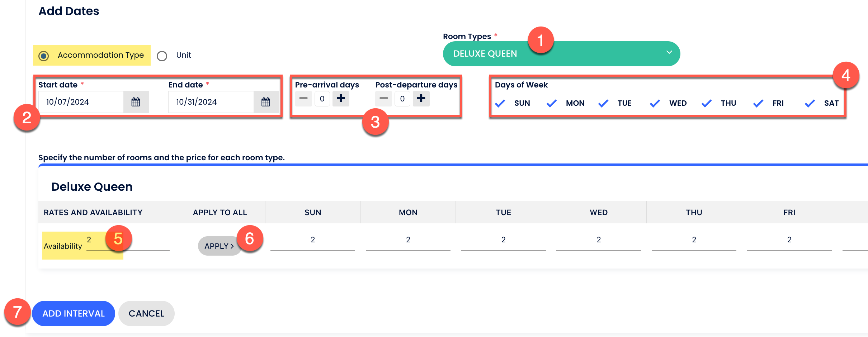The width and height of the screenshot is (868, 337).
Task: Click the CANCEL button
Action: [146, 313]
